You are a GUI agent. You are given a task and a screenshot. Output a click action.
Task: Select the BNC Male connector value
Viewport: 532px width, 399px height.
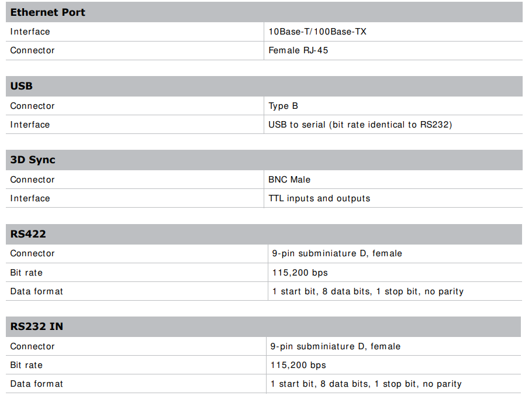[x=289, y=180]
